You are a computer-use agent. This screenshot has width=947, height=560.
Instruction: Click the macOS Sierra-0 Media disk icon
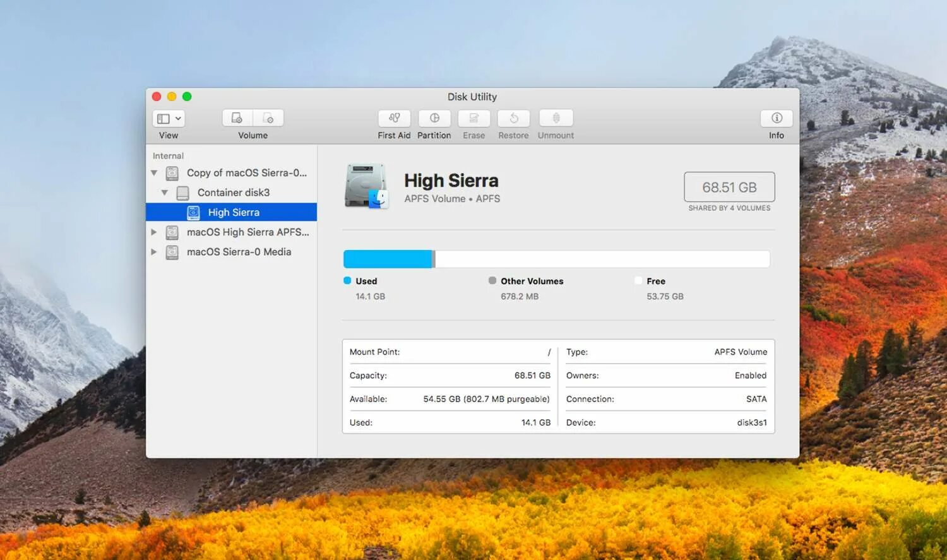click(172, 253)
